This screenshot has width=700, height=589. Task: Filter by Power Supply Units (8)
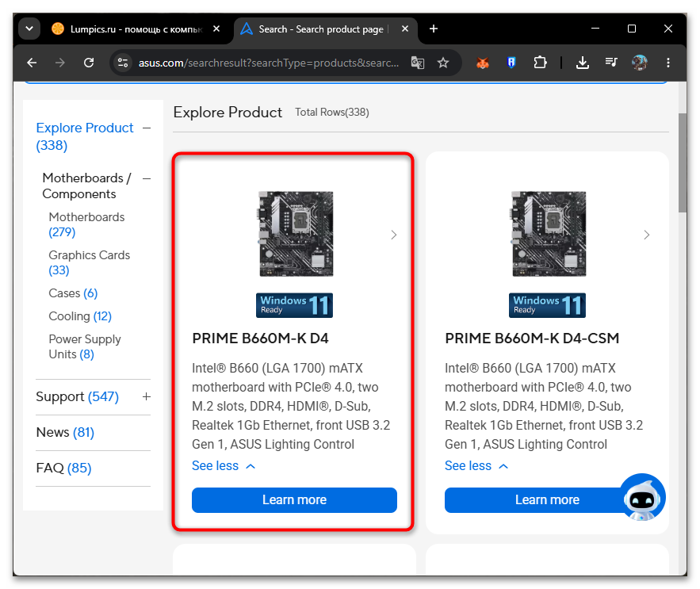tap(85, 346)
